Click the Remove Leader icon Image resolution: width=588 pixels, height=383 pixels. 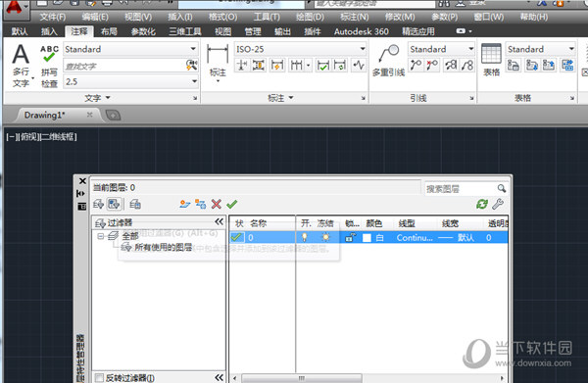[x=432, y=66]
